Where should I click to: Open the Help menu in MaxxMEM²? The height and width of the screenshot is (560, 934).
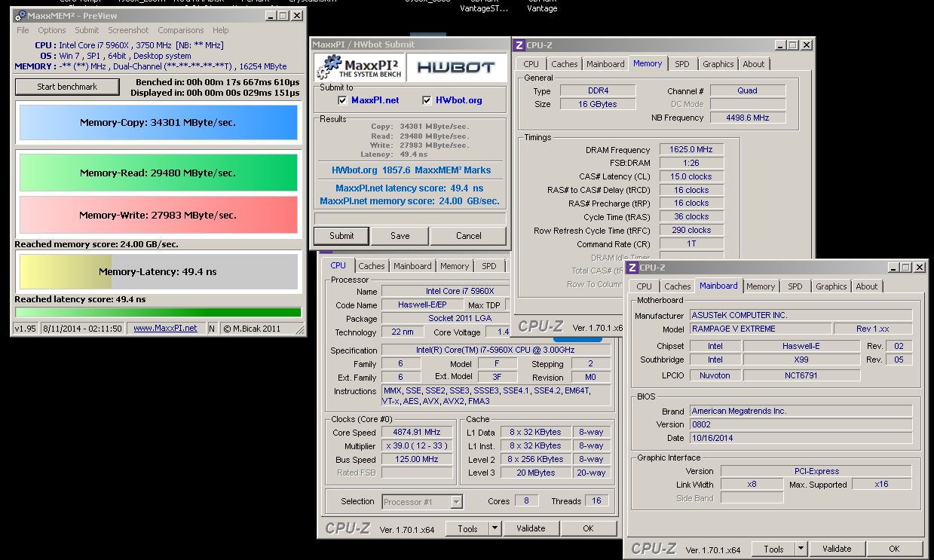coord(220,30)
